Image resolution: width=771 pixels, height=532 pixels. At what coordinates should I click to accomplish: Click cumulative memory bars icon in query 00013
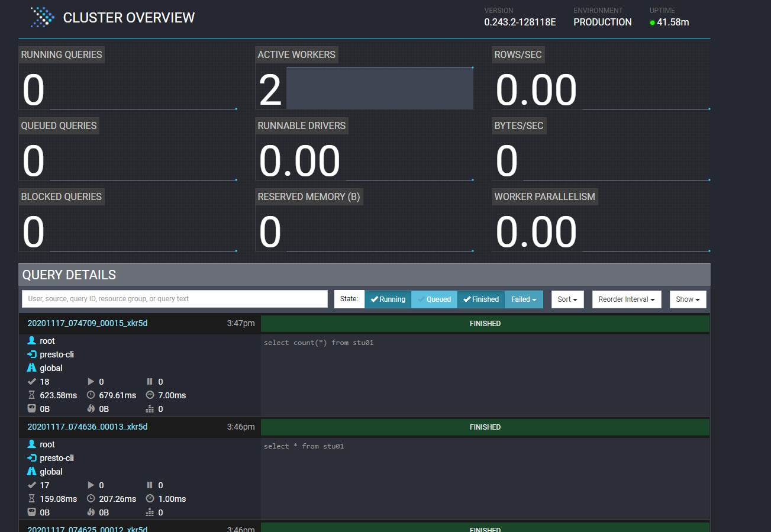150,512
